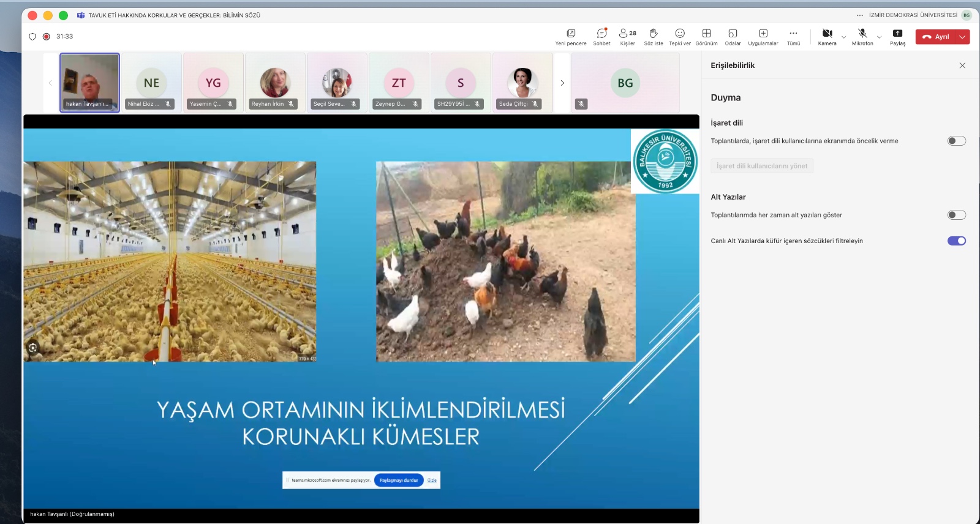Open the Sohbet chat panel
This screenshot has height=524, width=980.
(x=601, y=37)
